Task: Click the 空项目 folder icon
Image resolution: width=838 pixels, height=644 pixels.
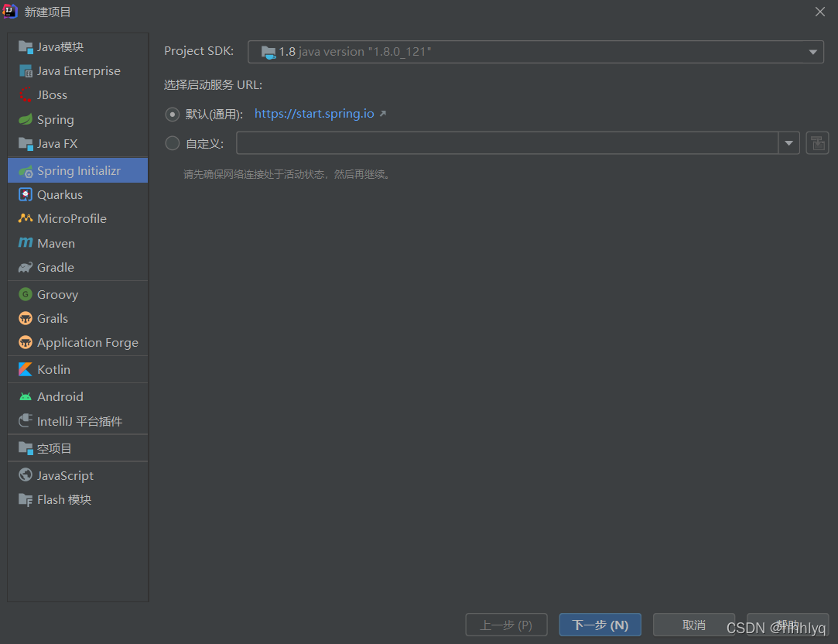Action: click(26, 448)
